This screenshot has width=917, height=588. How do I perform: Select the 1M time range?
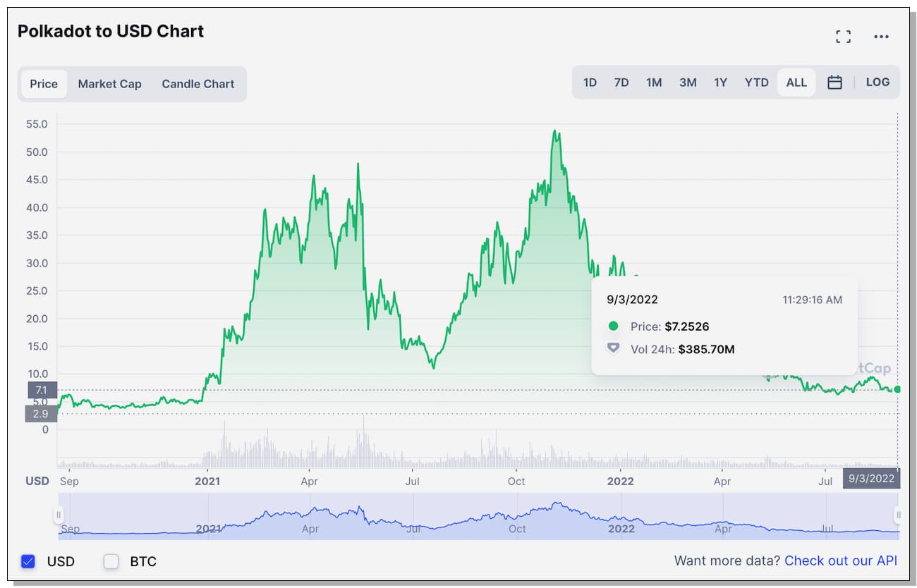click(x=654, y=82)
